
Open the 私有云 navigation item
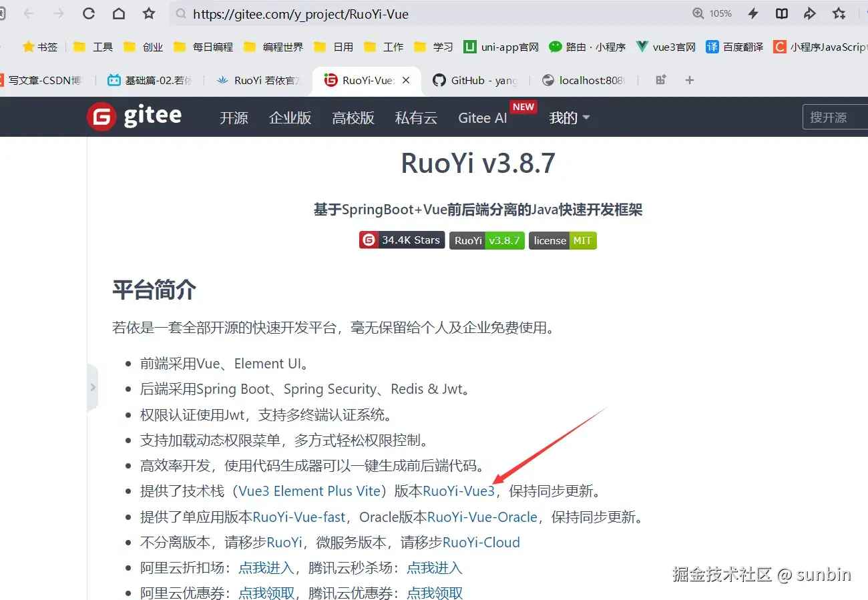(416, 117)
